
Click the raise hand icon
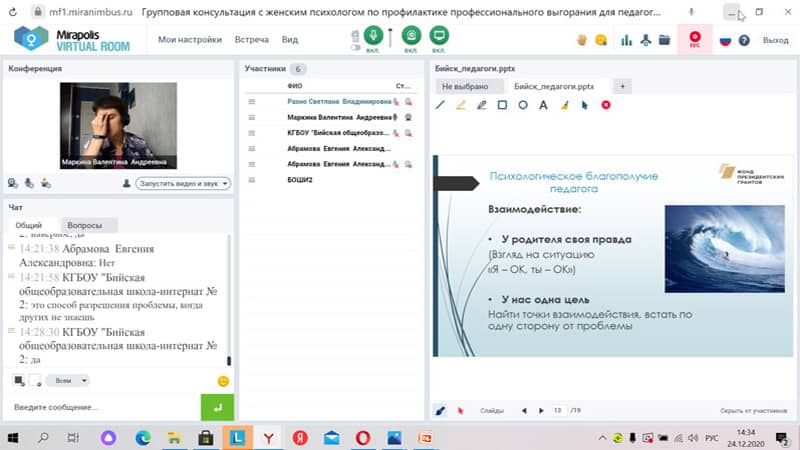pyautogui.click(x=582, y=40)
